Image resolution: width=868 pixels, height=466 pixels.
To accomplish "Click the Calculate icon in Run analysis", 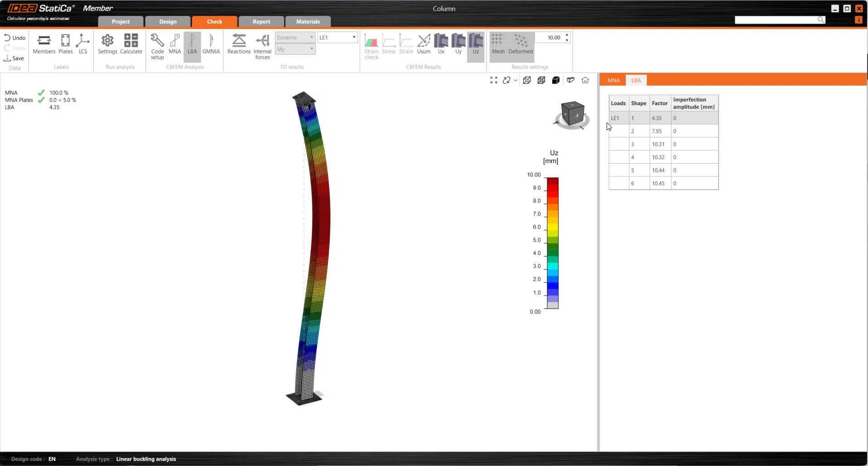I will (131, 44).
